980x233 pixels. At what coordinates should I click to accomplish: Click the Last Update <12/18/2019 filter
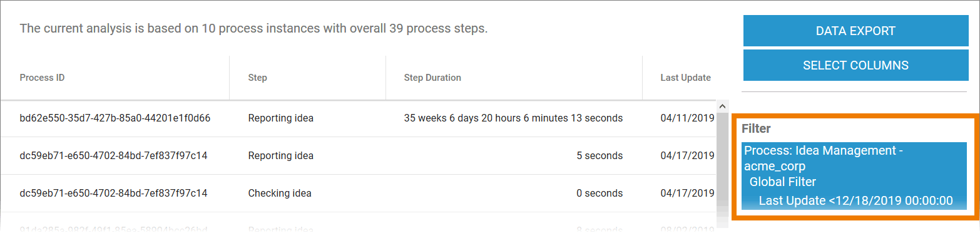pyautogui.click(x=855, y=200)
